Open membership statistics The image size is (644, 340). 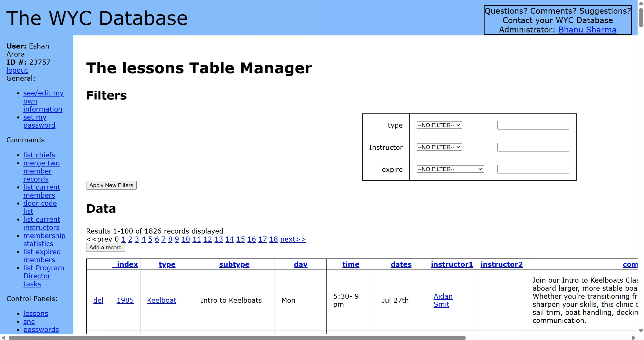[x=44, y=240]
